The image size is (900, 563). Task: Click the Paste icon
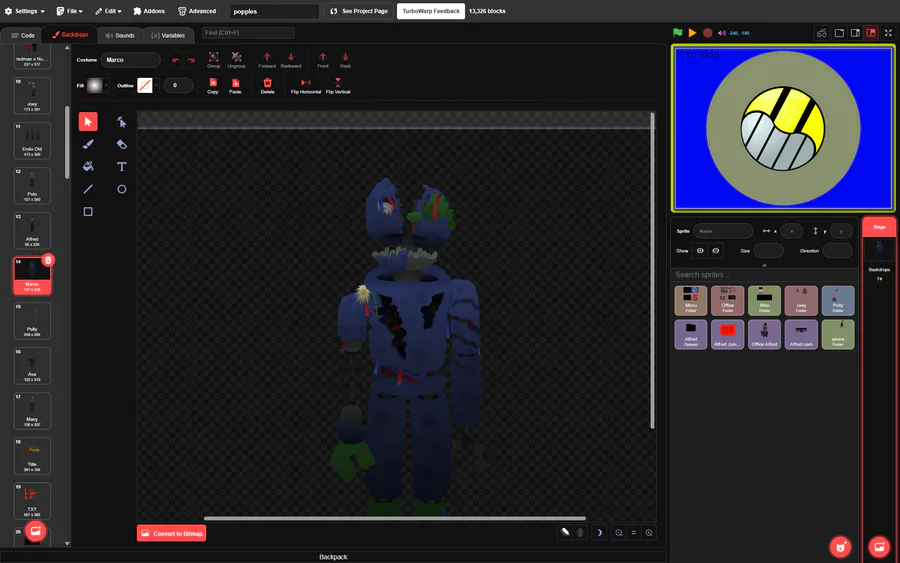(x=235, y=86)
